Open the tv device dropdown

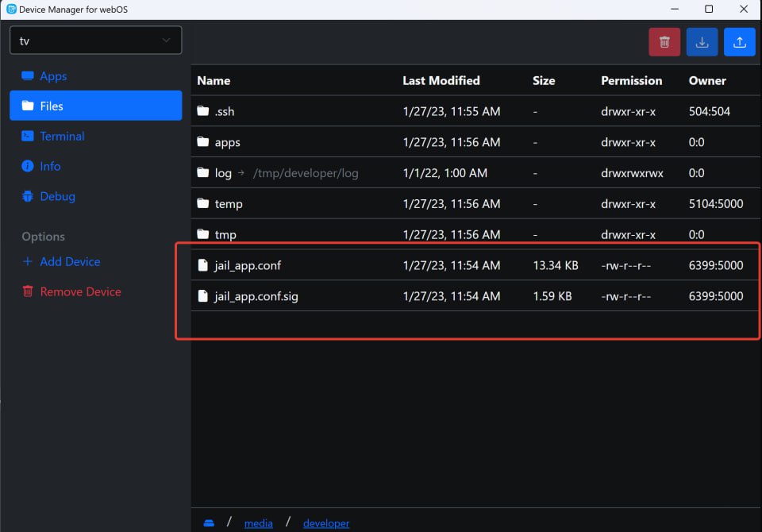coord(95,40)
